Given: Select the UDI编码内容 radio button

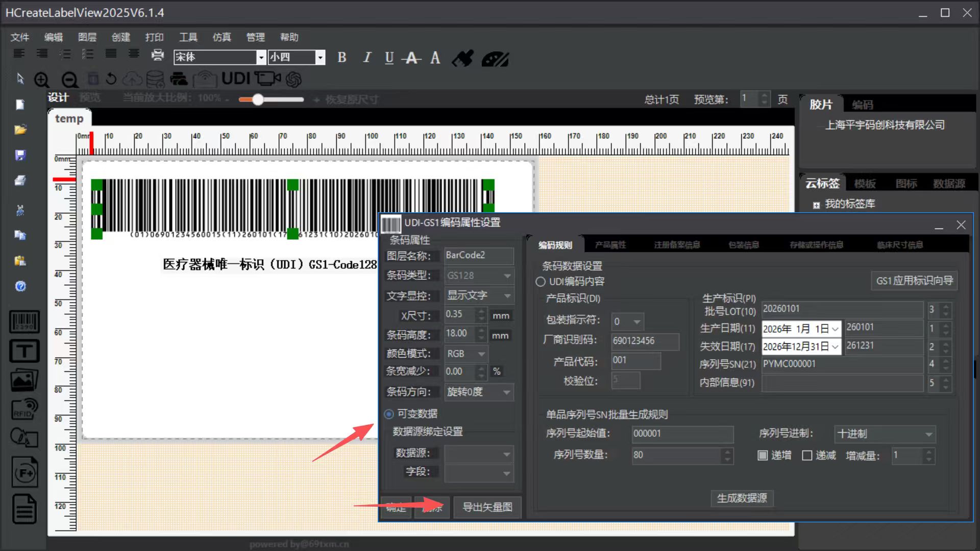Looking at the screenshot, I should coord(541,282).
